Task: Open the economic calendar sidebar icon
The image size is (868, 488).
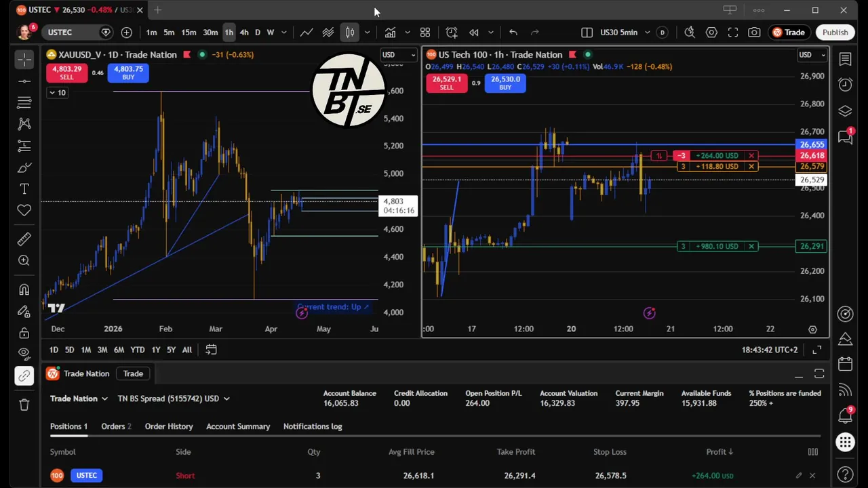Action: pyautogui.click(x=846, y=364)
